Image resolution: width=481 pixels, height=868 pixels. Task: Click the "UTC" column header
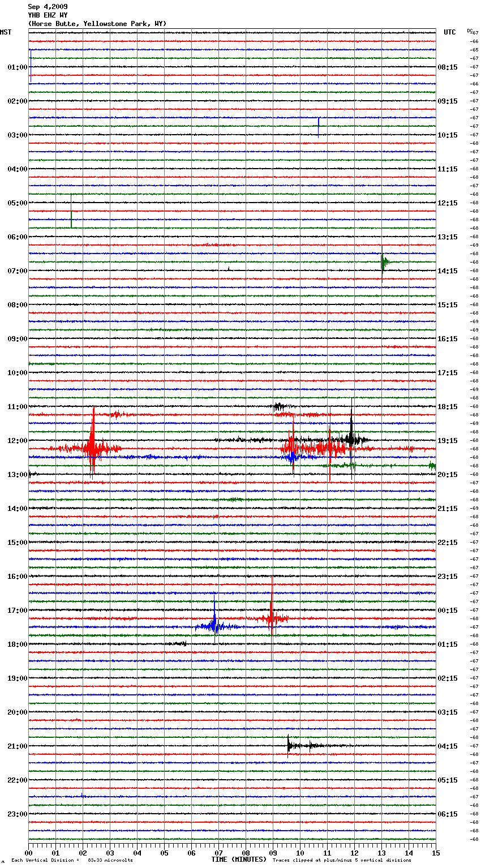click(x=449, y=32)
